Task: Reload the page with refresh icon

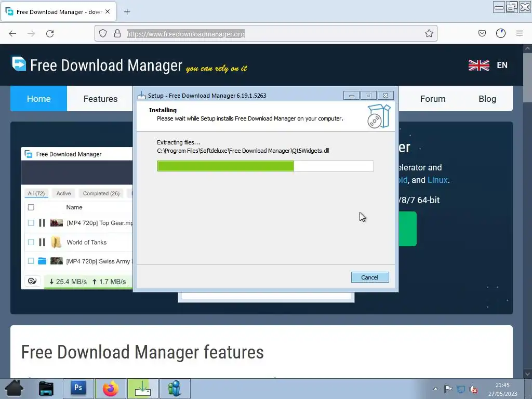Action: [50, 33]
